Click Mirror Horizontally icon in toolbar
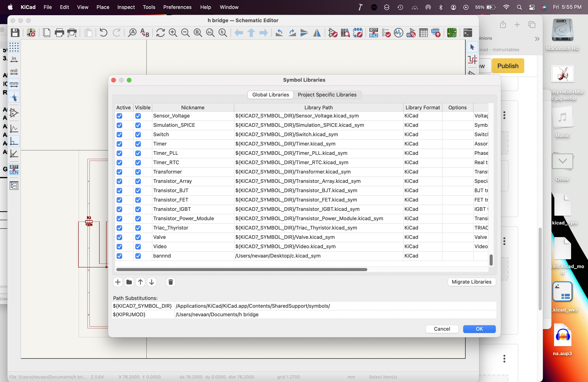This screenshot has width=588, height=382. (x=317, y=33)
